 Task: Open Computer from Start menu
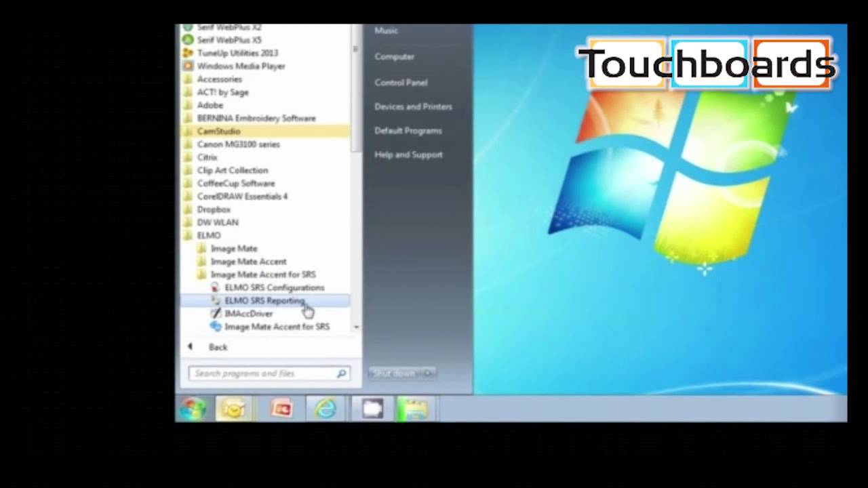point(394,56)
